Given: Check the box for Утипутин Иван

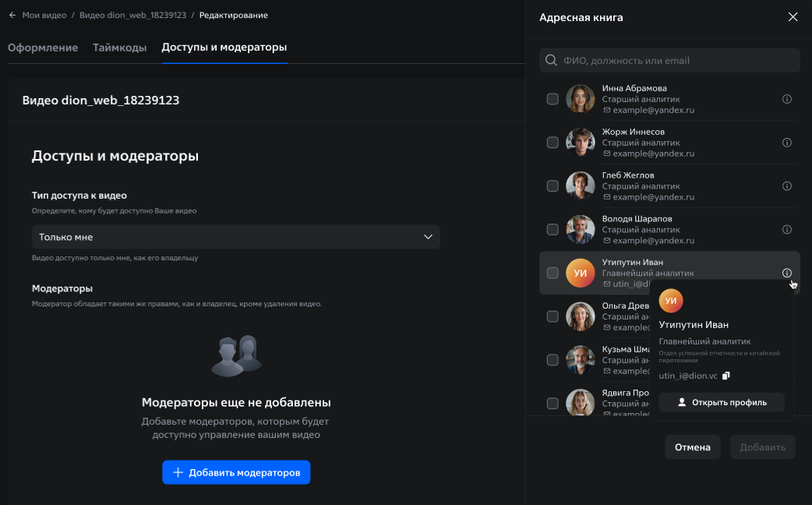Looking at the screenshot, I should [x=553, y=273].
